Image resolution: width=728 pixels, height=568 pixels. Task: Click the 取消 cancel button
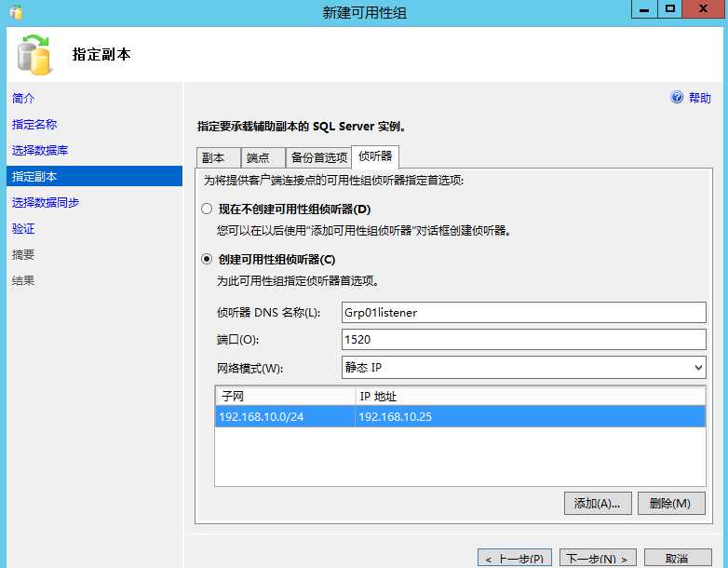click(x=678, y=559)
